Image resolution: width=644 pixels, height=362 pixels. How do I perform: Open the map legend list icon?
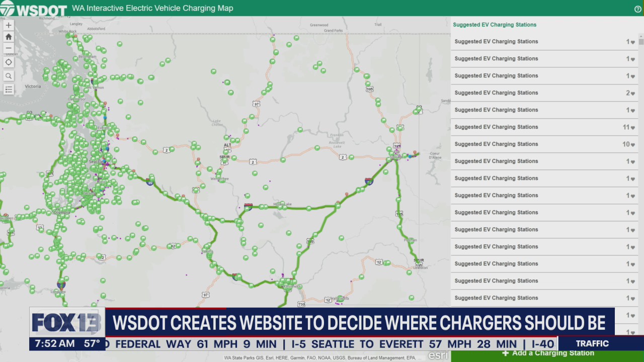tap(9, 89)
